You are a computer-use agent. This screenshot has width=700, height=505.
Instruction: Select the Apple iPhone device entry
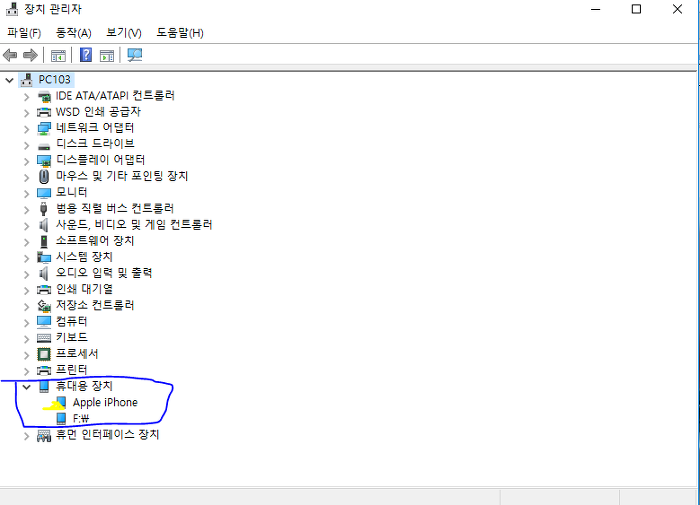[105, 403]
